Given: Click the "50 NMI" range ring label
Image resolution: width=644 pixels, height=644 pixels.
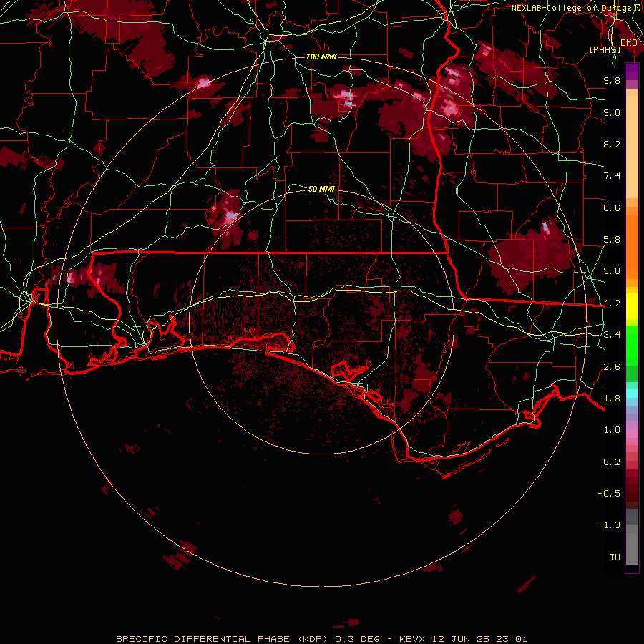Looking at the screenshot, I should [x=321, y=189].
